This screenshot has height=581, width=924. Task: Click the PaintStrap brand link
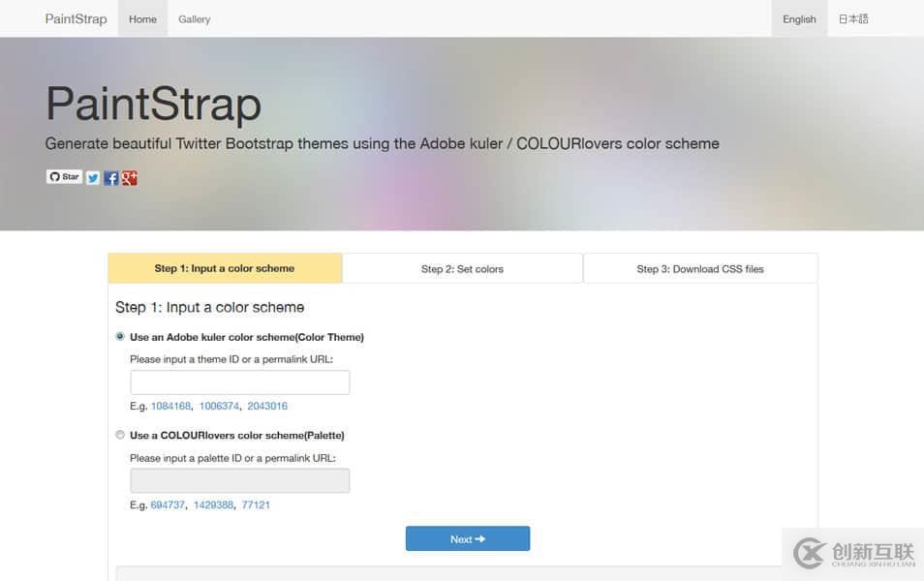coord(76,19)
